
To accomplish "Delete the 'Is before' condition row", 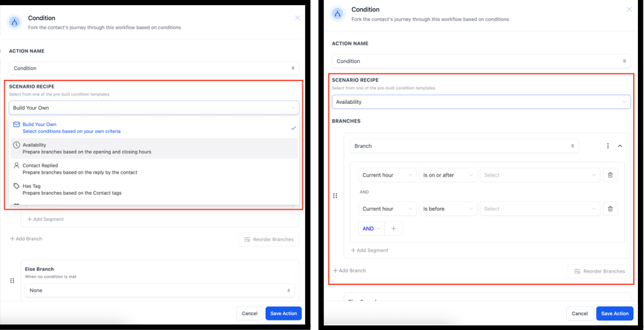I will coord(610,209).
